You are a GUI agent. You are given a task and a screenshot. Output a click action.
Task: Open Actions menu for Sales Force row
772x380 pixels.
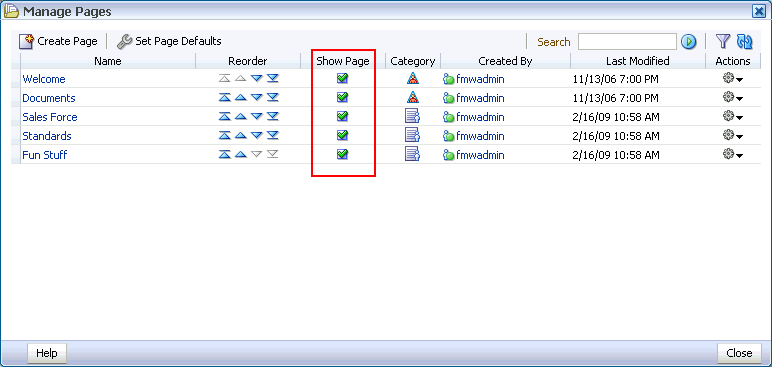[733, 117]
